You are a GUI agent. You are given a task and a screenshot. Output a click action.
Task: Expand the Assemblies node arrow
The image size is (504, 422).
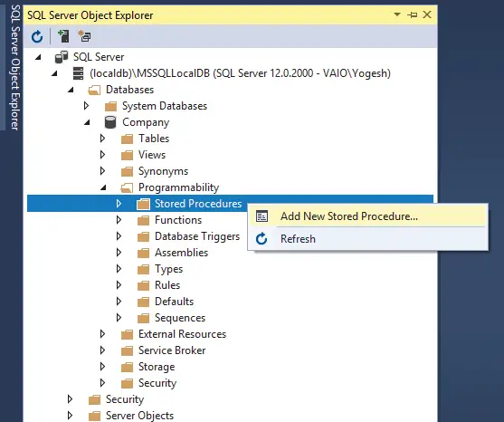click(119, 253)
